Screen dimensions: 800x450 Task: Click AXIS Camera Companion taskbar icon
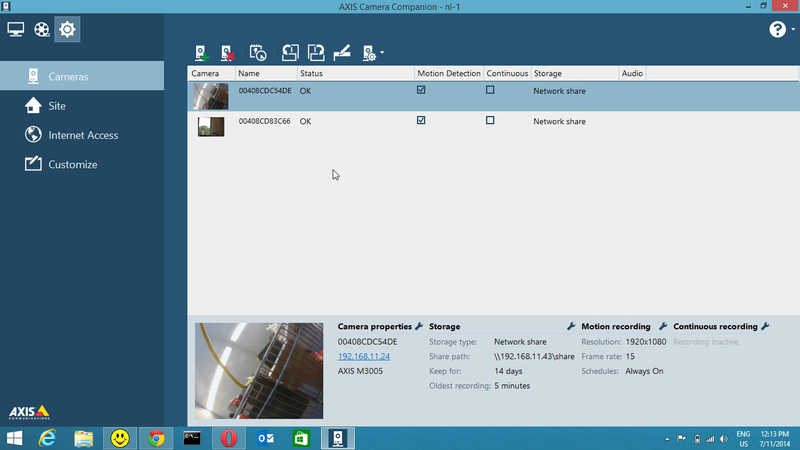coord(338,438)
